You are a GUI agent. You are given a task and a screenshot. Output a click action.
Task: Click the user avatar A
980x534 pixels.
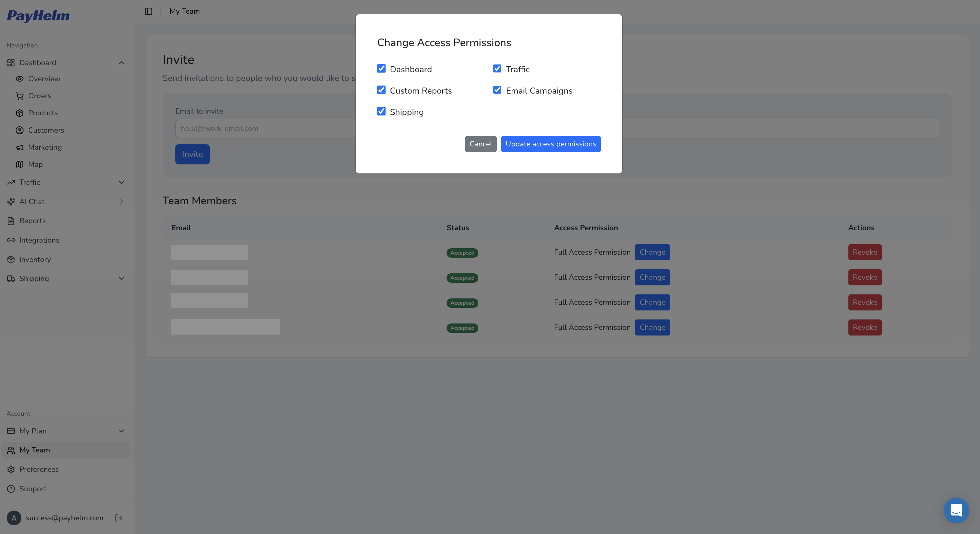click(14, 518)
